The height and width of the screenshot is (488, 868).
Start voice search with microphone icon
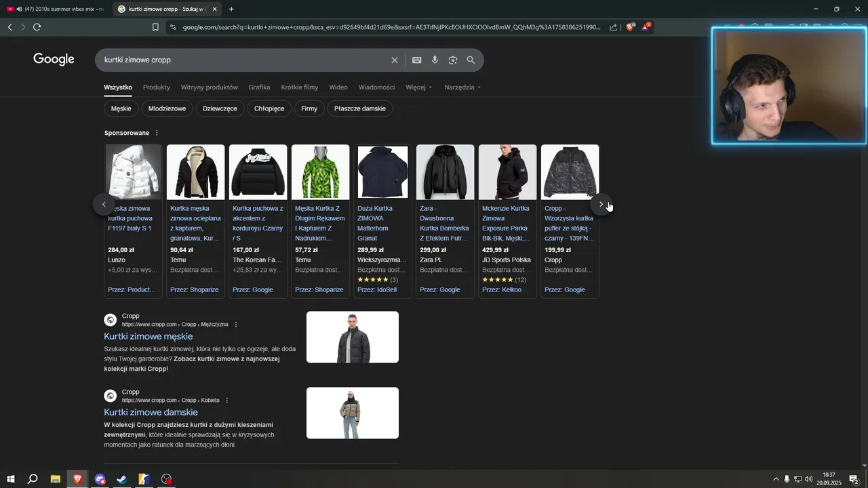click(435, 60)
